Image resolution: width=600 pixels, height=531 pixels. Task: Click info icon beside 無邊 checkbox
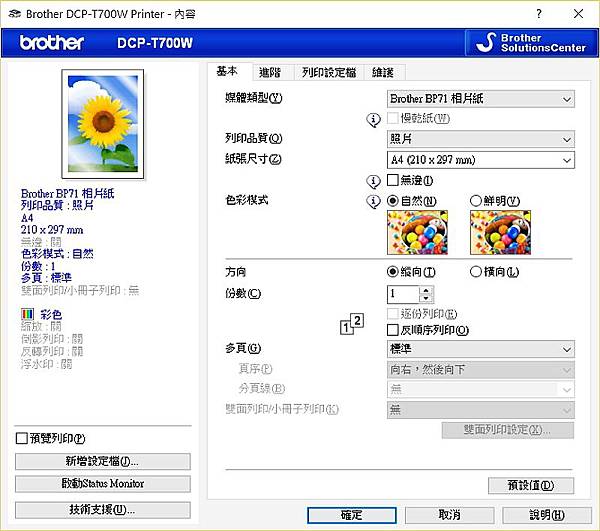click(x=373, y=181)
